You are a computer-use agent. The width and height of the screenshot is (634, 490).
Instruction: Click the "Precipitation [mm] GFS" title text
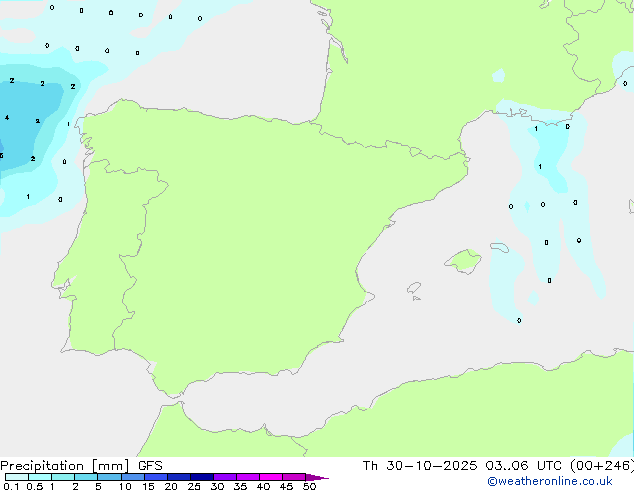(81, 466)
